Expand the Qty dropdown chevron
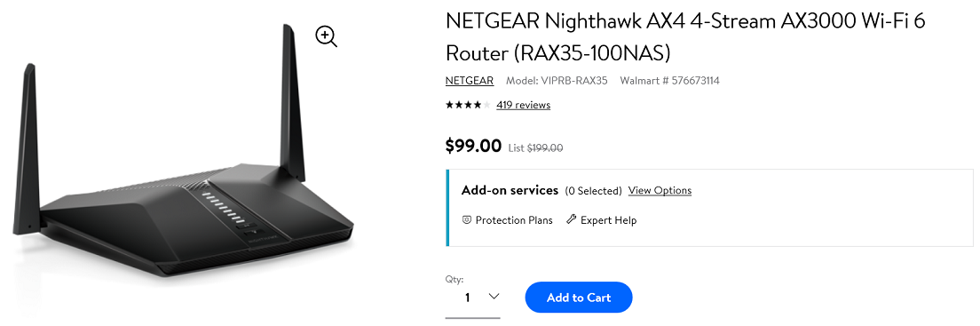This screenshot has width=980, height=326. [x=494, y=296]
